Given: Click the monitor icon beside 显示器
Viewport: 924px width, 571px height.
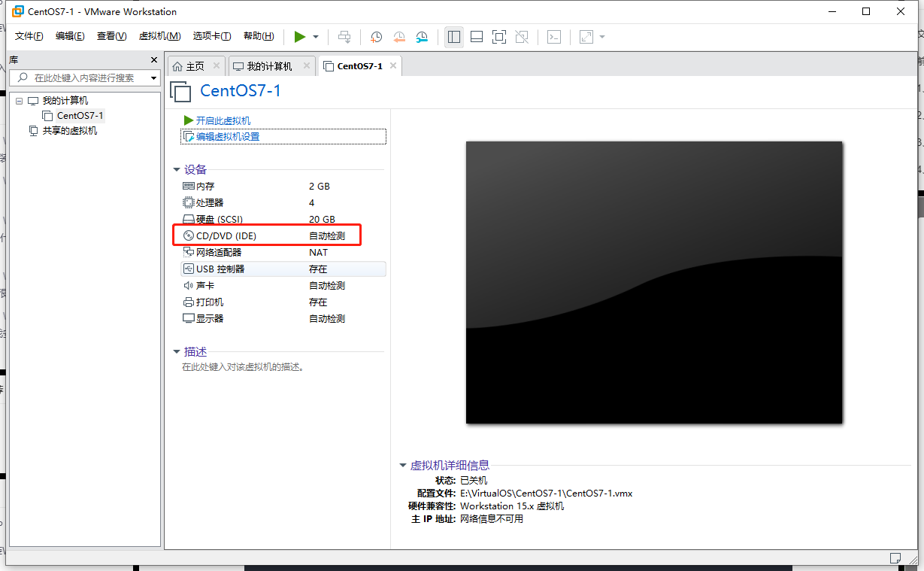Looking at the screenshot, I should click(x=189, y=318).
